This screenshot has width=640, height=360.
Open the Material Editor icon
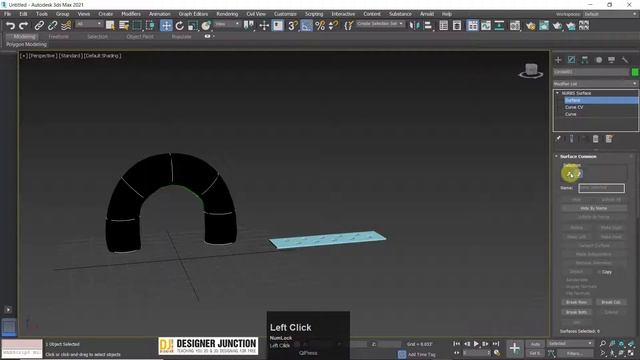515,26
